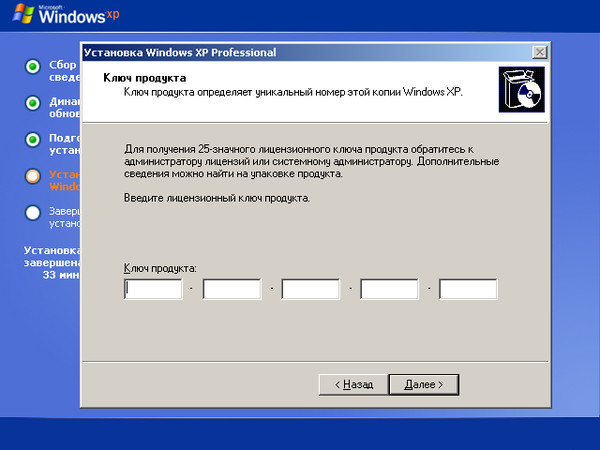Viewport: 600px width, 450px height.
Task: Click the dialog title Установка Windows XP Professional
Action: 180,52
